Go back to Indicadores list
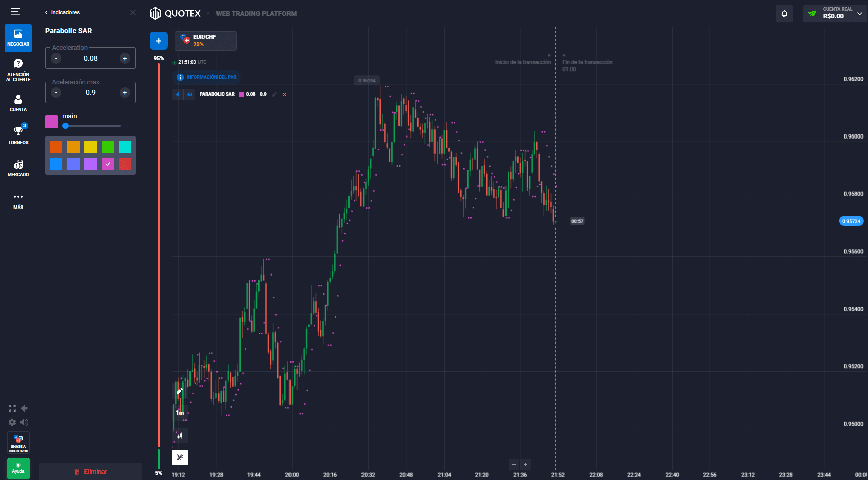The height and width of the screenshot is (480, 868). [62, 12]
